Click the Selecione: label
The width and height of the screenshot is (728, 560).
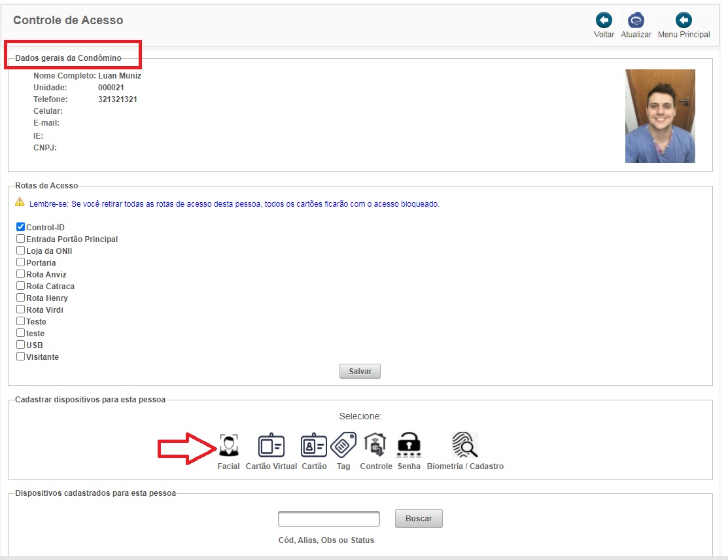(360, 416)
